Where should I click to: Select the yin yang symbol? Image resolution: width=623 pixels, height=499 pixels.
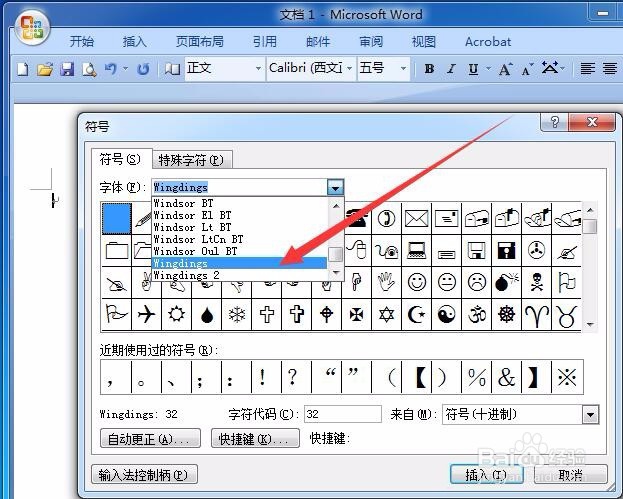[447, 315]
